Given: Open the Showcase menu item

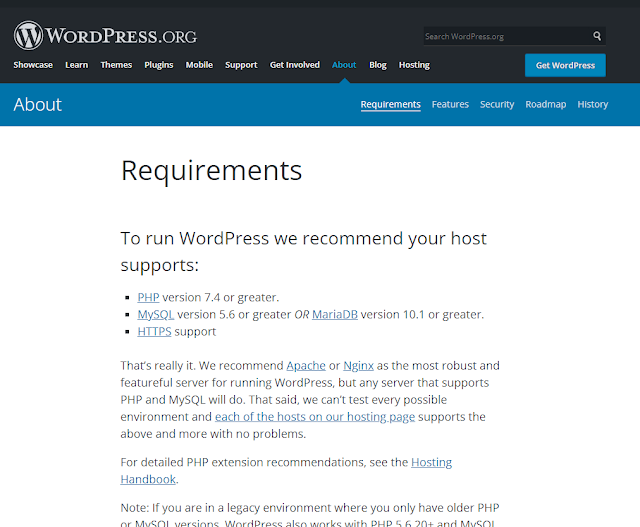Looking at the screenshot, I should (33, 65).
